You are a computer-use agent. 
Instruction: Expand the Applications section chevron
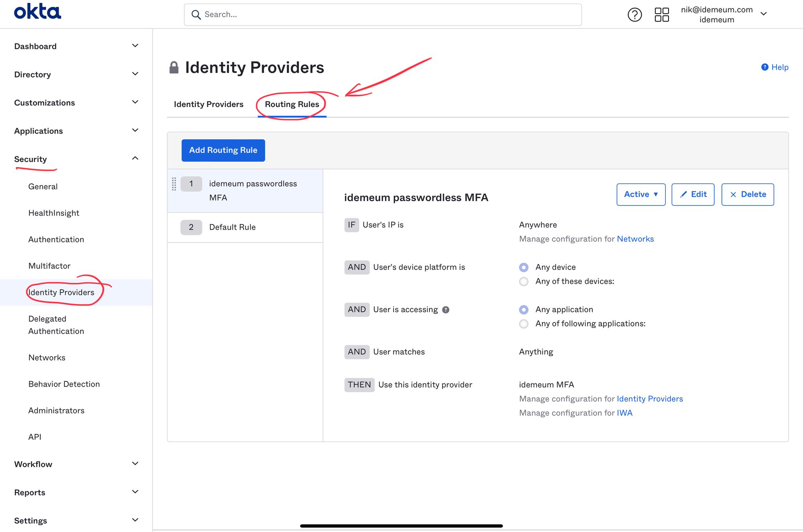[x=135, y=130]
